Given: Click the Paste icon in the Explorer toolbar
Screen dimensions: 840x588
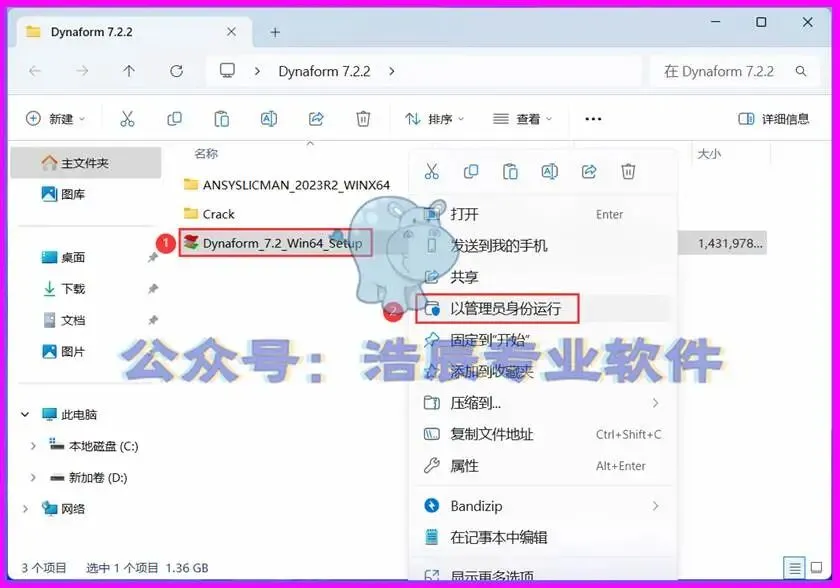Looking at the screenshot, I should coord(221,118).
